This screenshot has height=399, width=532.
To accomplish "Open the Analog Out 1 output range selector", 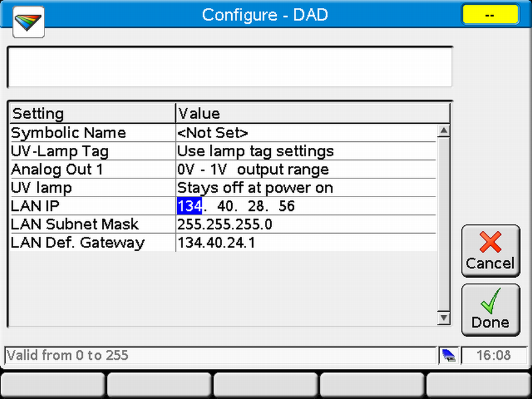I will [252, 169].
